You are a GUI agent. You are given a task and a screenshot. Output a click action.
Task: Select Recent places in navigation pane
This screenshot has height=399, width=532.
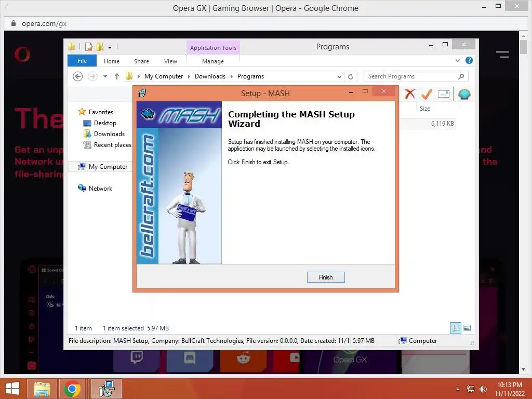coord(113,145)
